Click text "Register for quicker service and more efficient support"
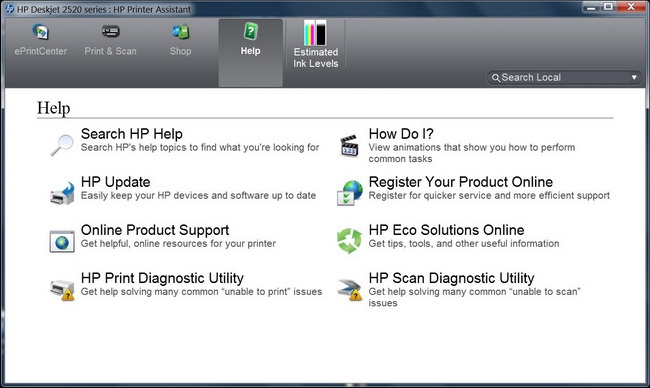This screenshot has height=388, width=650. (x=489, y=196)
